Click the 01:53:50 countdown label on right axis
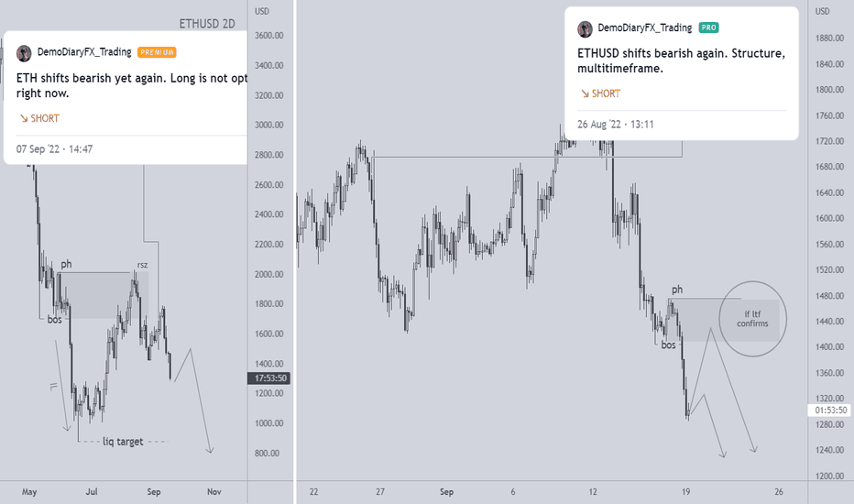This screenshot has width=854, height=504. [830, 411]
